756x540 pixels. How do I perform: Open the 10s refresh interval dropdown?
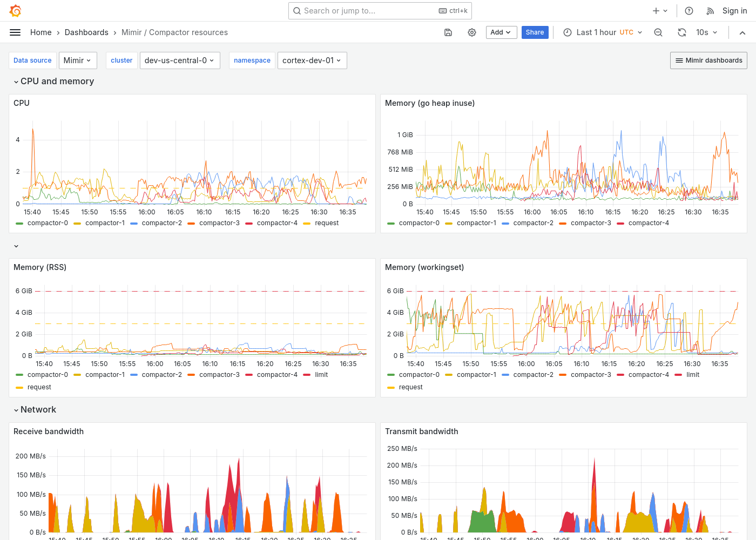tap(706, 32)
